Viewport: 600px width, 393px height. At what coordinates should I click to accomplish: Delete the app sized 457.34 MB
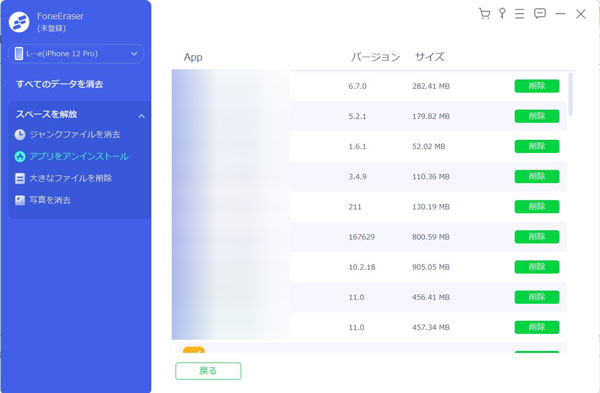[x=537, y=328]
